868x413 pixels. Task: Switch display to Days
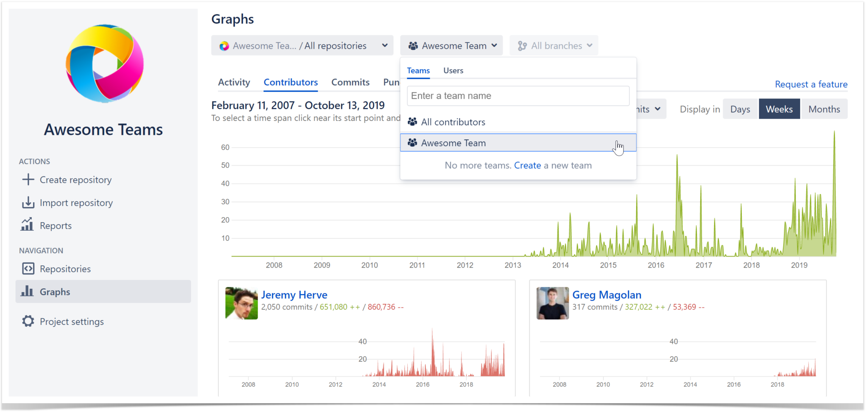[740, 109]
